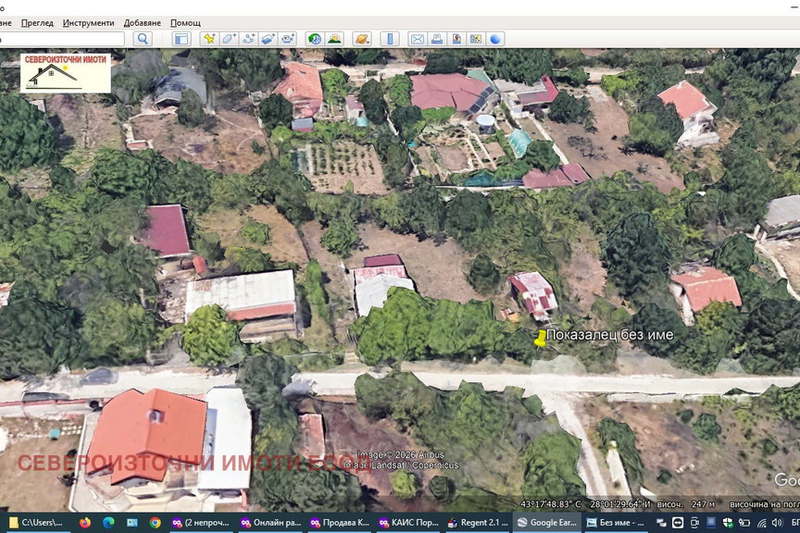Launch Microsoft Edge from the taskbar
The image size is (800, 533).
coord(109,523)
